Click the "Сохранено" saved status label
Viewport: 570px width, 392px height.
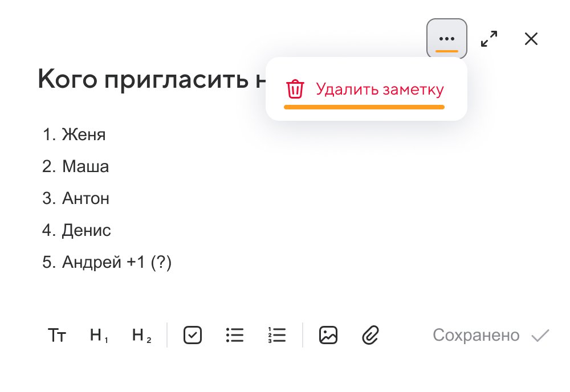(x=476, y=336)
